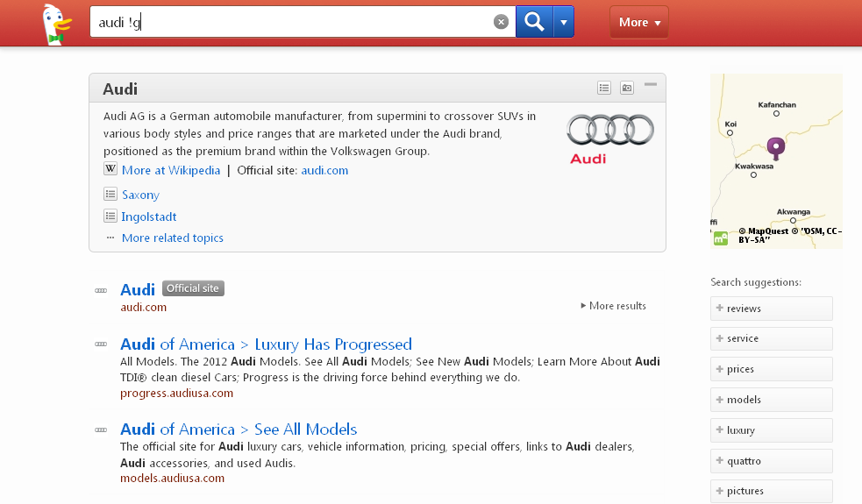Screen dimensions: 862x504
Task: Click the list icon in the Audi box header
Action: (x=604, y=88)
